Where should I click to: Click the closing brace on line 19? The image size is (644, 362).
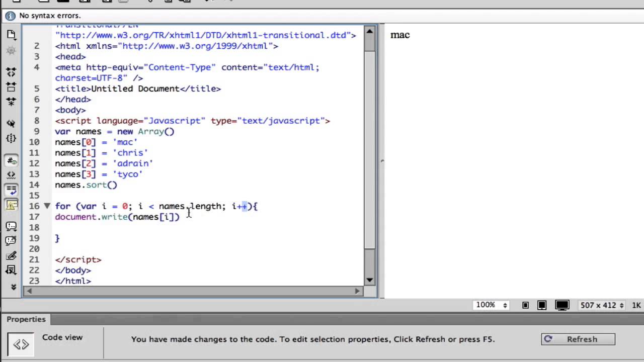(57, 238)
